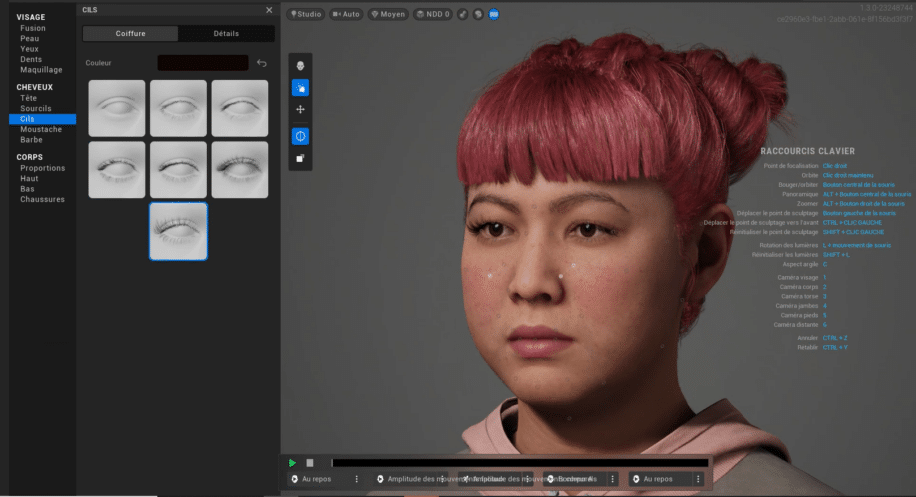Select the highlighted Cils sidebar item
The image size is (916, 497).
(x=43, y=119)
